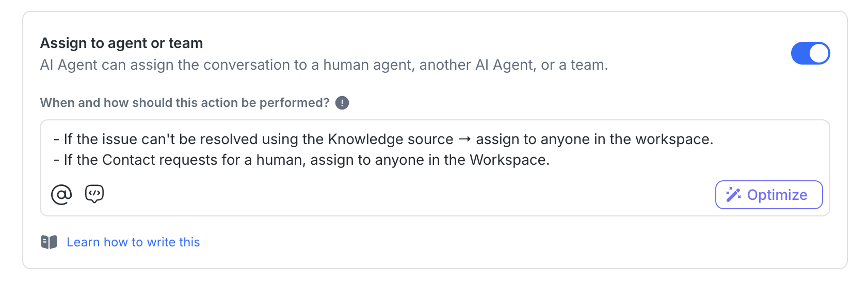Click the arrow symbol in the first instruction
868x281 pixels.
464,139
